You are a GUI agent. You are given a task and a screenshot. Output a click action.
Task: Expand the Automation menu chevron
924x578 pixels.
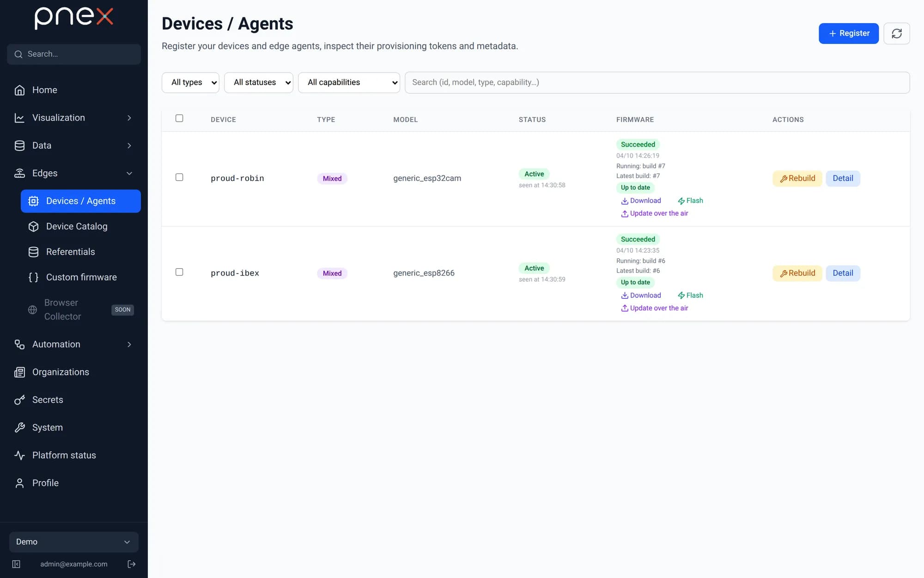coord(129,344)
